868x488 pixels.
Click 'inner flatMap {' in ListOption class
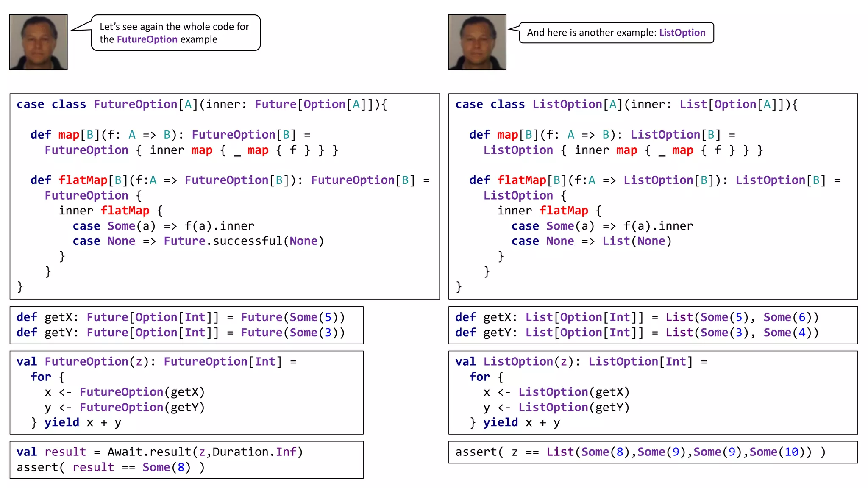coord(550,211)
